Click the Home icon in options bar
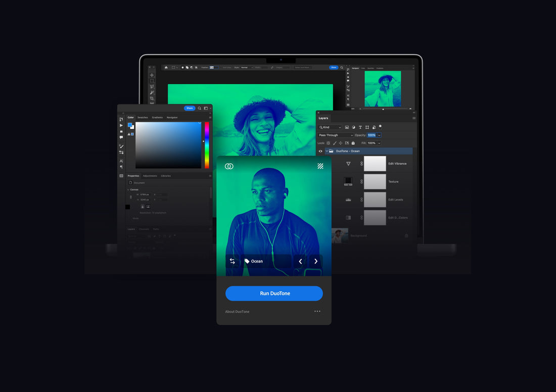Viewport: 556px width, 392px height. pos(166,67)
